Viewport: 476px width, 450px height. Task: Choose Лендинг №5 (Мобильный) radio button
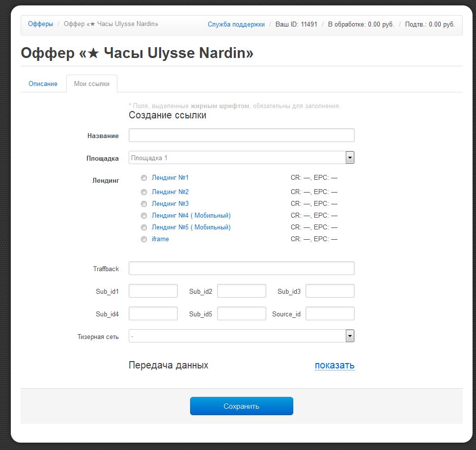tap(144, 228)
